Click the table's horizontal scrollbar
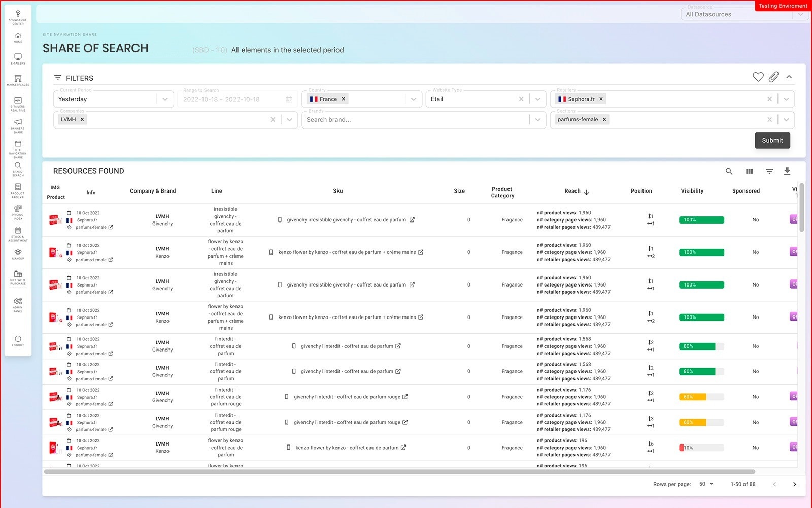The width and height of the screenshot is (812, 508). [x=399, y=472]
